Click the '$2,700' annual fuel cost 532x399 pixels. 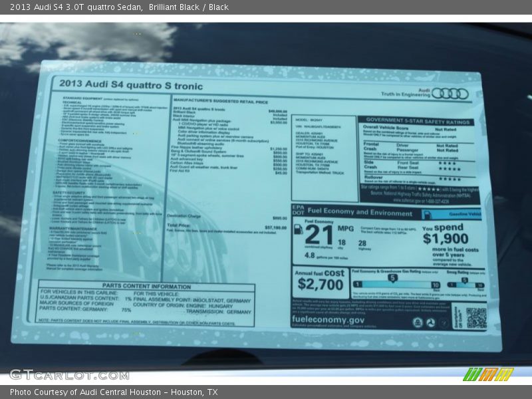(321, 285)
